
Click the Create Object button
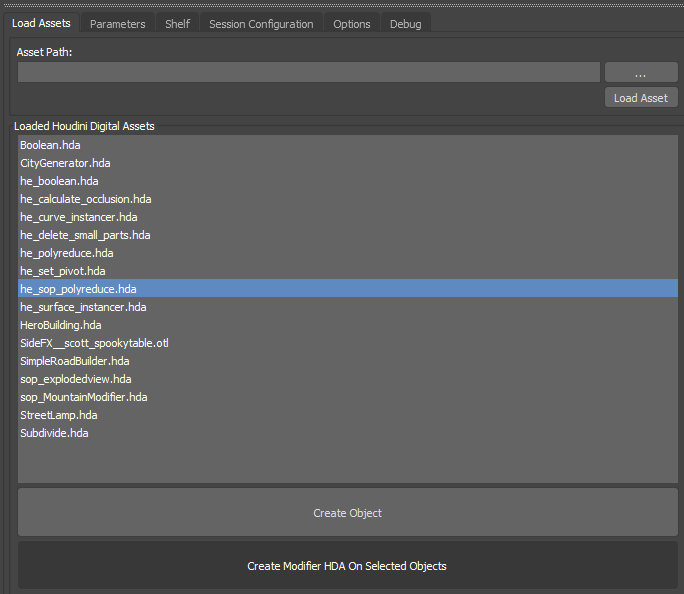[347, 513]
